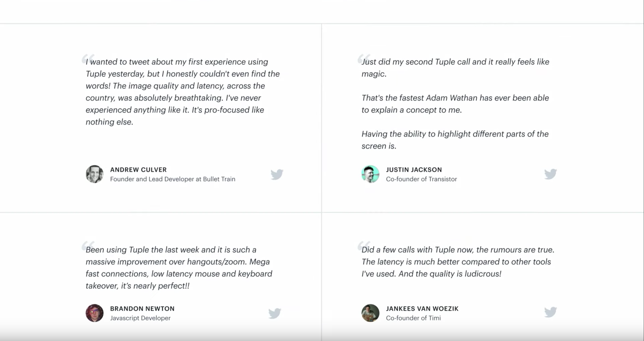Select Brandon Newton's profile avatar

(95, 313)
